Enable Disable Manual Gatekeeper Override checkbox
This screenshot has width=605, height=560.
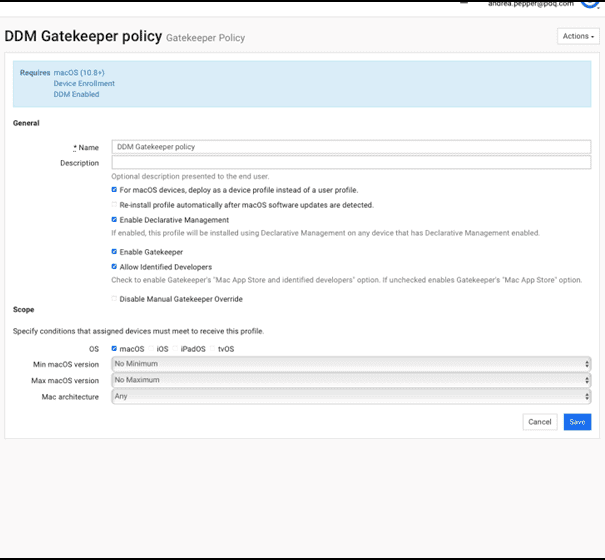[114, 299]
